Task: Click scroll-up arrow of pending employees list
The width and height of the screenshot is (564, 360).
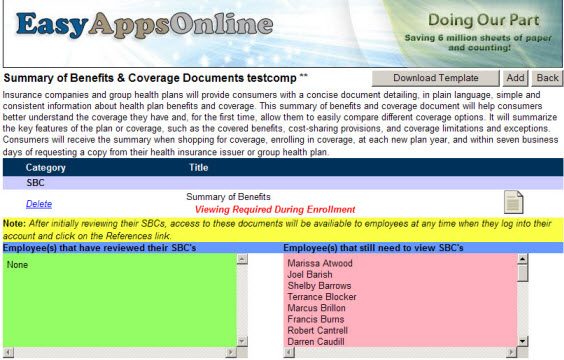Action: pyautogui.click(x=523, y=259)
